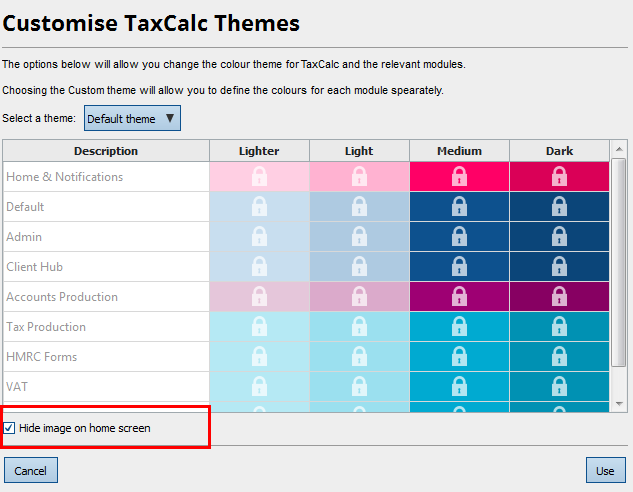Click the Client Hub Light lock icon
Viewport: 633px width, 492px height.
pyautogui.click(x=359, y=266)
